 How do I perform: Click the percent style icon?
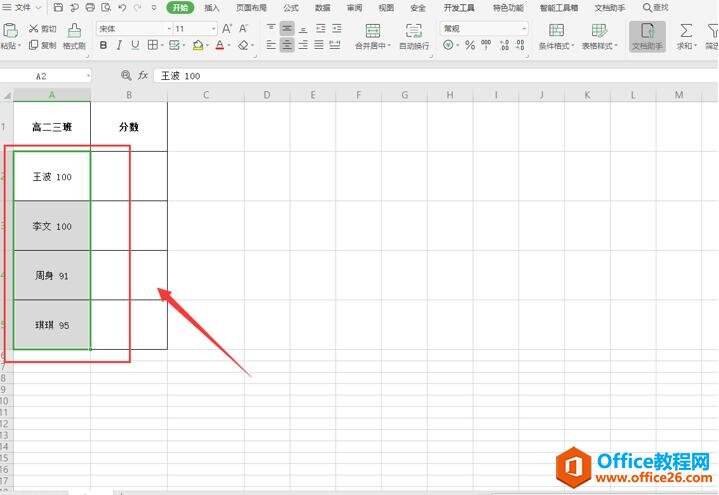(x=470, y=45)
